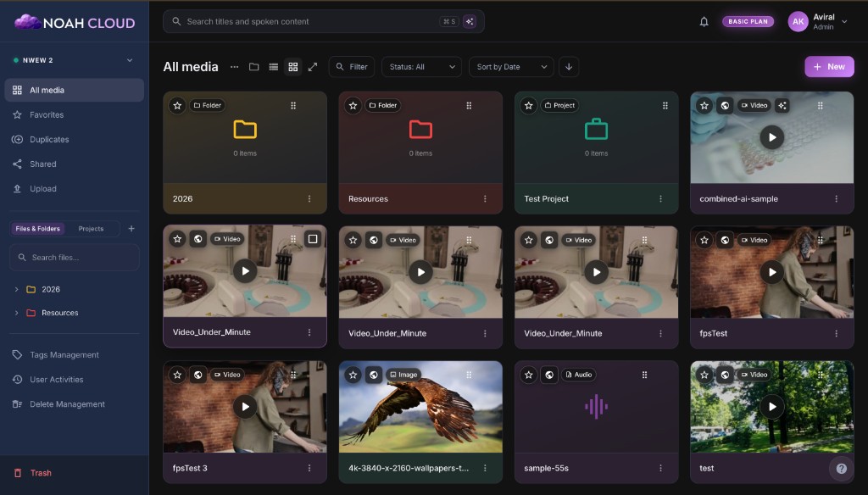
Task: Open the Aviral account menu chevron
Action: (x=844, y=21)
